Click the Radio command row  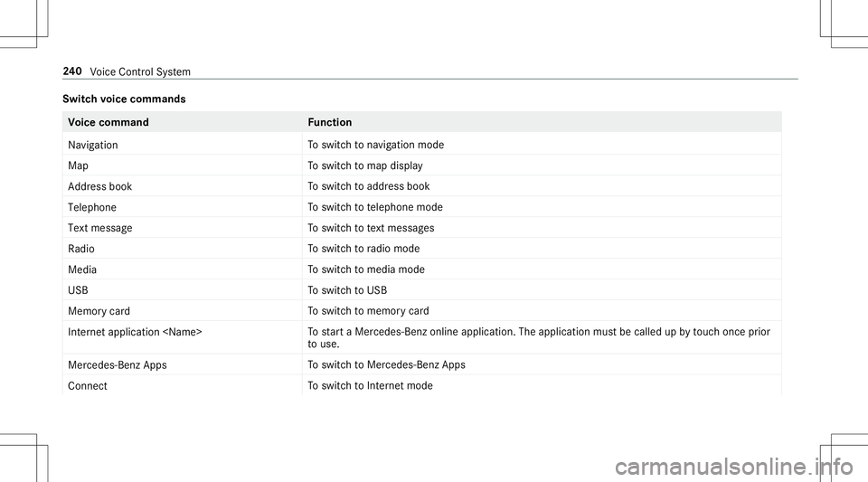point(80,249)
